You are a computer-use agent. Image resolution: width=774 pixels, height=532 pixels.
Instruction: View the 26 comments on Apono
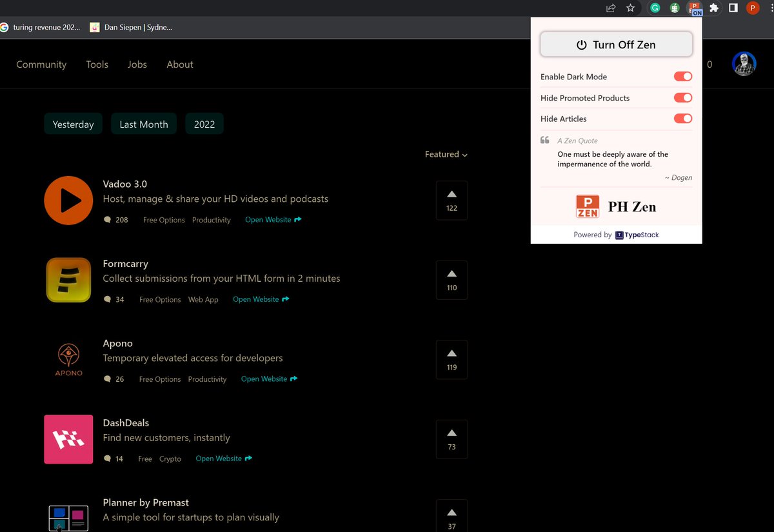[x=114, y=379]
